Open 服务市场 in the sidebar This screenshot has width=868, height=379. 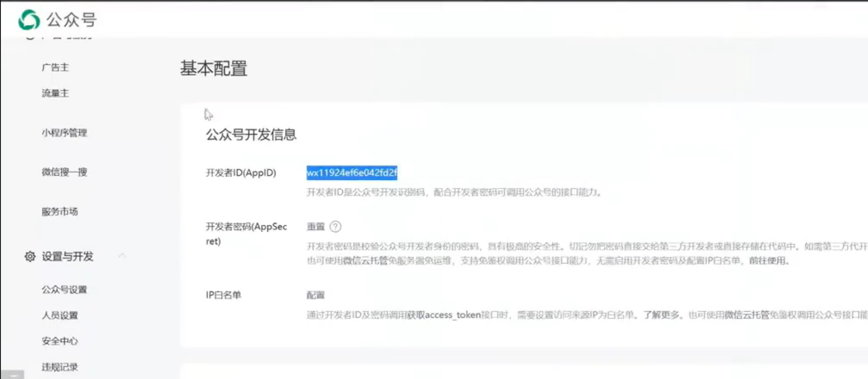(x=60, y=211)
